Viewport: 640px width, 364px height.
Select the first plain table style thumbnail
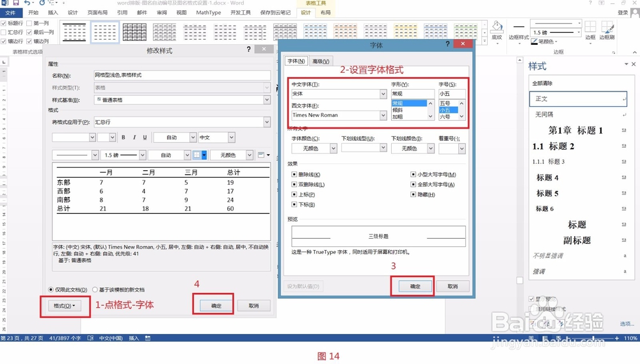[75, 32]
